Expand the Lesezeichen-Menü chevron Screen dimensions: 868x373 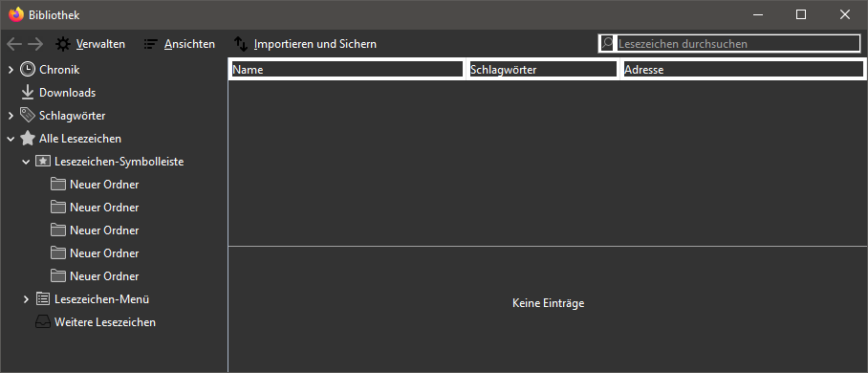point(26,299)
